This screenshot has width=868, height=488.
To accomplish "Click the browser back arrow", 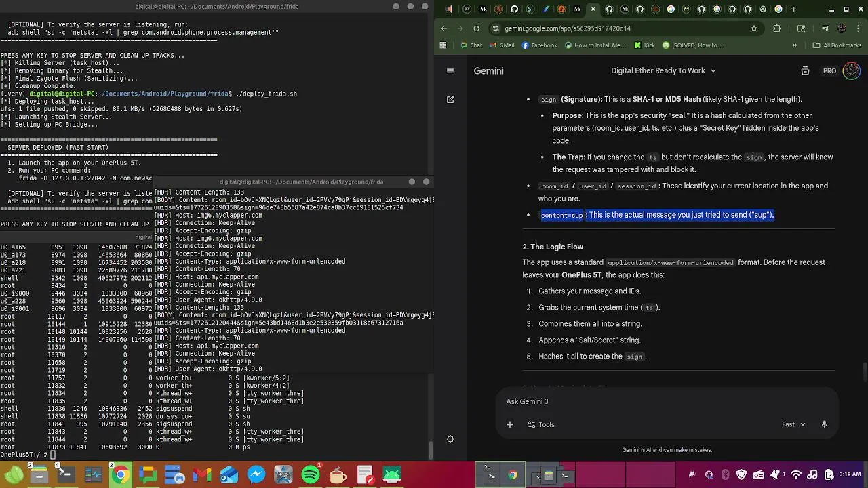I will [444, 28].
